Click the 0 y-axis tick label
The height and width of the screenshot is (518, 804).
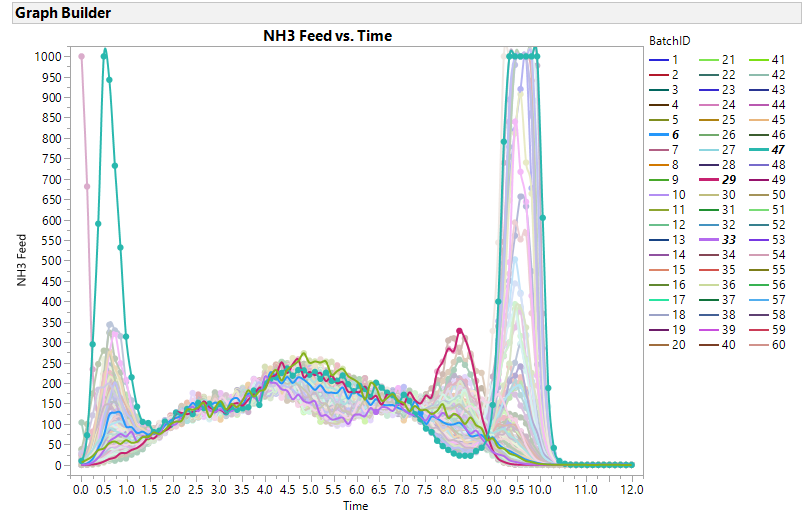coord(58,466)
